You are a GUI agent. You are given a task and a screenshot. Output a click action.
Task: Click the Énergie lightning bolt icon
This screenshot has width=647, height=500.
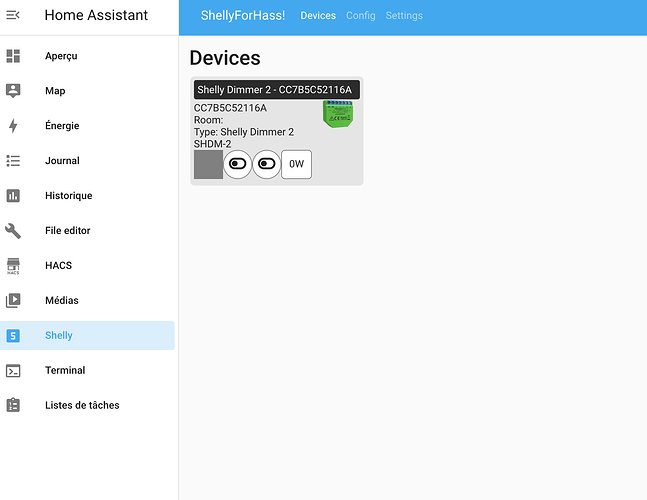(x=13, y=126)
